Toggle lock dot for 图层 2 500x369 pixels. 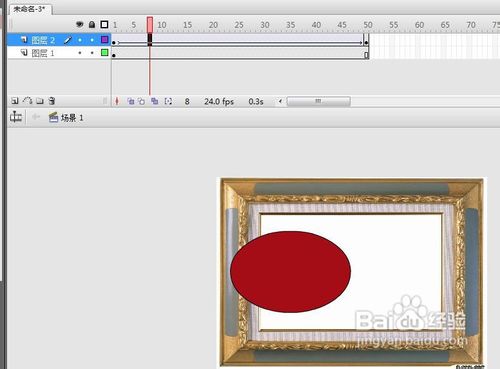[92, 40]
